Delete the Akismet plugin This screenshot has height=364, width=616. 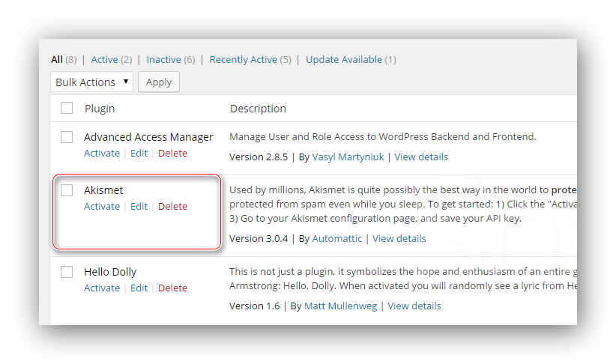pos(172,206)
